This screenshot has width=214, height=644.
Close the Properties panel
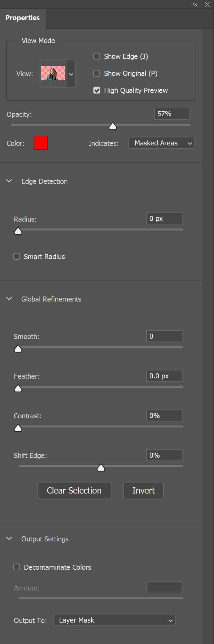pos(207,4)
